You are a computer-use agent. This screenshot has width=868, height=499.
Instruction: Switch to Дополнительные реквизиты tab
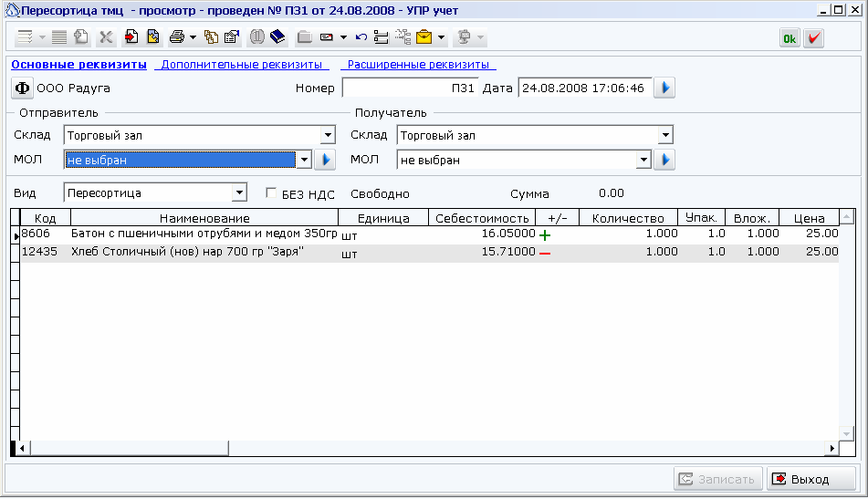pyautogui.click(x=241, y=64)
